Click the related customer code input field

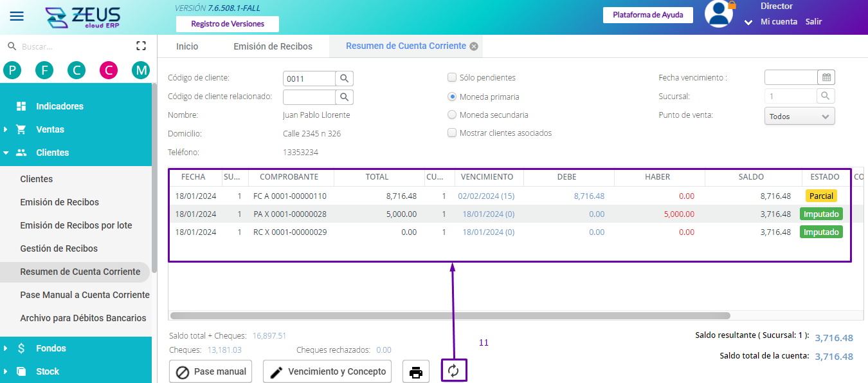click(309, 97)
